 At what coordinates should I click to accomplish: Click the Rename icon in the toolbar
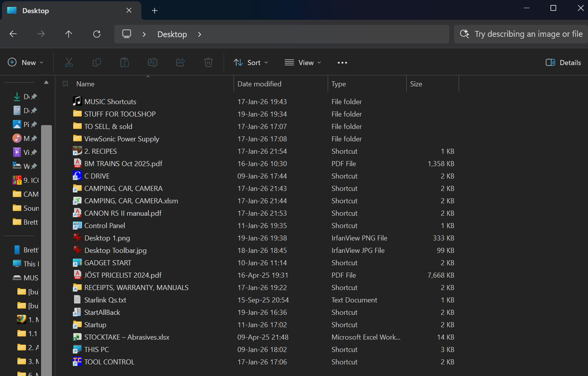(x=153, y=62)
